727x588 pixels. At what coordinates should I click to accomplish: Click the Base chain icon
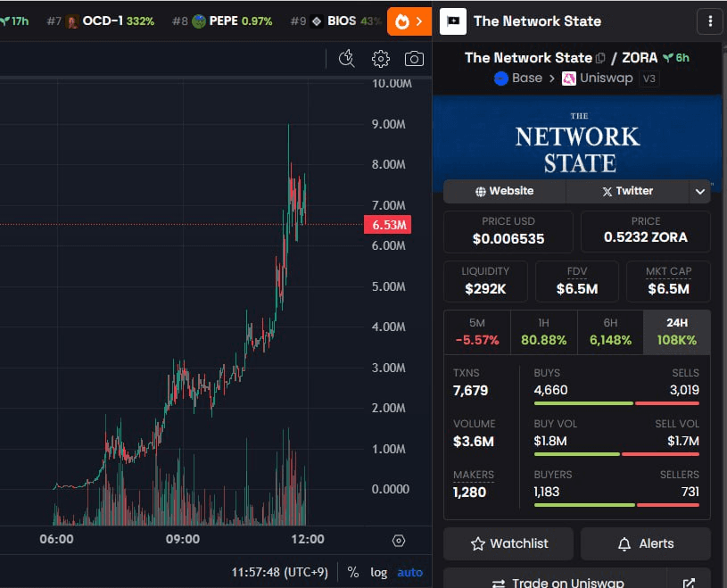(x=500, y=79)
